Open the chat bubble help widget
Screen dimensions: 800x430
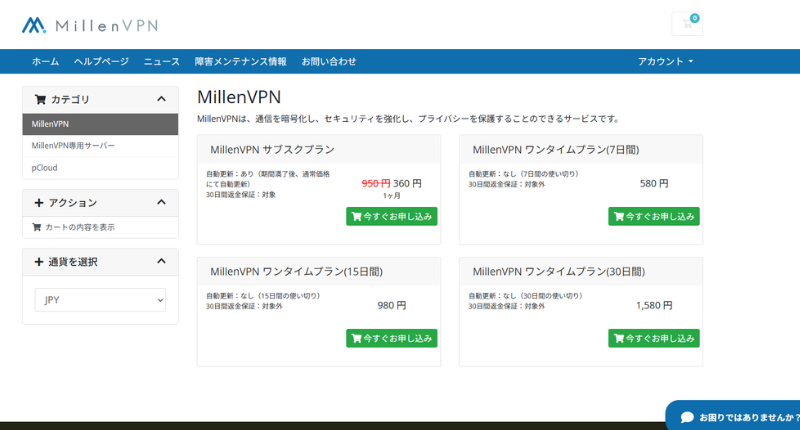[735, 417]
